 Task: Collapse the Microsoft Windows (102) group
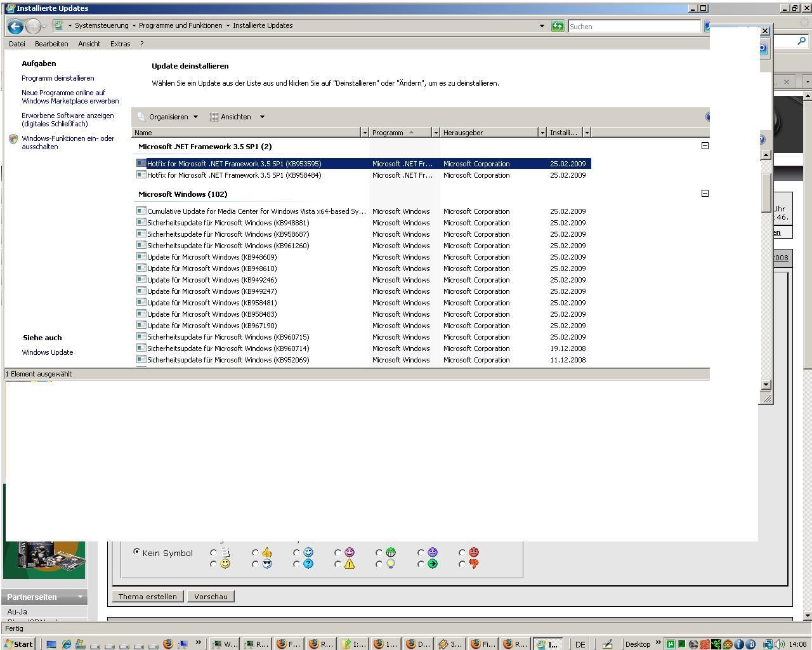pos(705,194)
